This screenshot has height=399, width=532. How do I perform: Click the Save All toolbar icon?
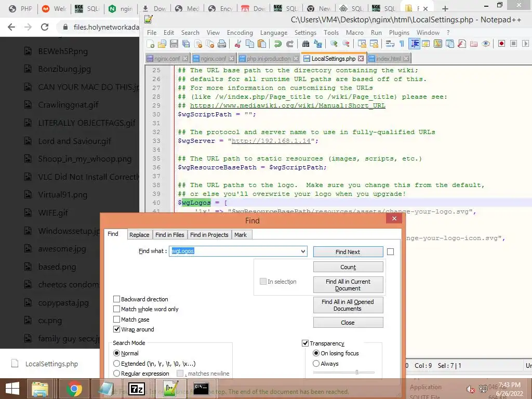point(185,44)
